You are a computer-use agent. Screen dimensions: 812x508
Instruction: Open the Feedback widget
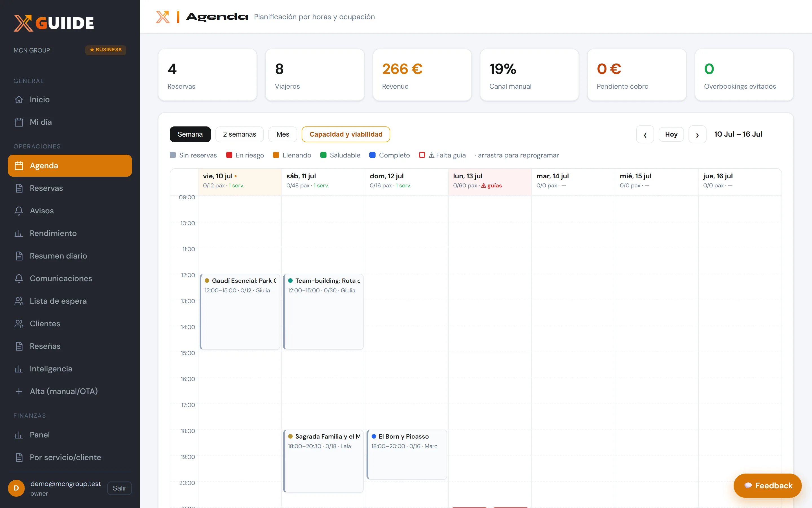pyautogui.click(x=768, y=485)
